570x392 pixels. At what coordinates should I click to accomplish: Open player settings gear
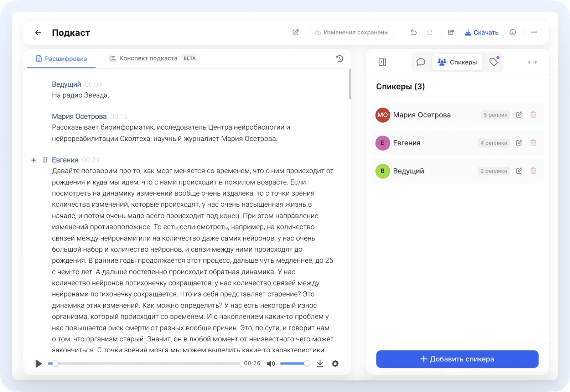pyautogui.click(x=335, y=363)
